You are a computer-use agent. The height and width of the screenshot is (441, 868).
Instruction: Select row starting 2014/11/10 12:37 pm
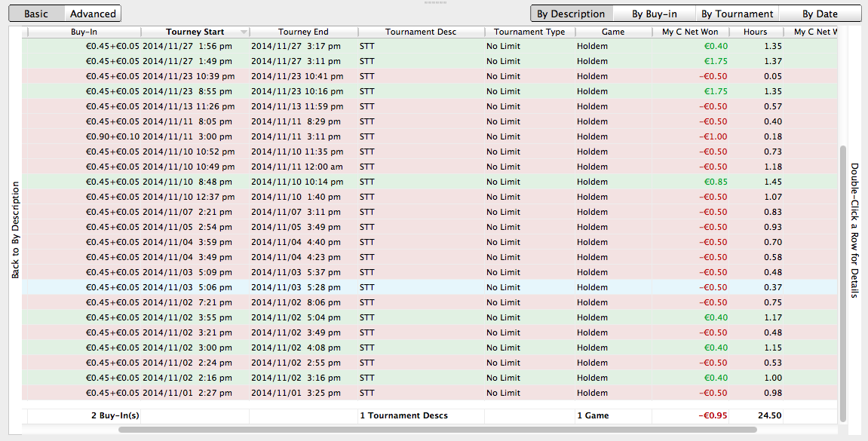pyautogui.click(x=430, y=197)
